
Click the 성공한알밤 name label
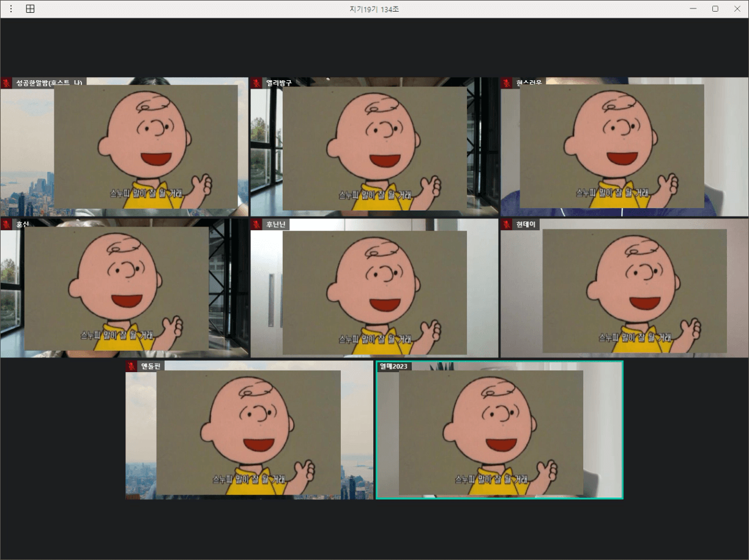(x=49, y=83)
